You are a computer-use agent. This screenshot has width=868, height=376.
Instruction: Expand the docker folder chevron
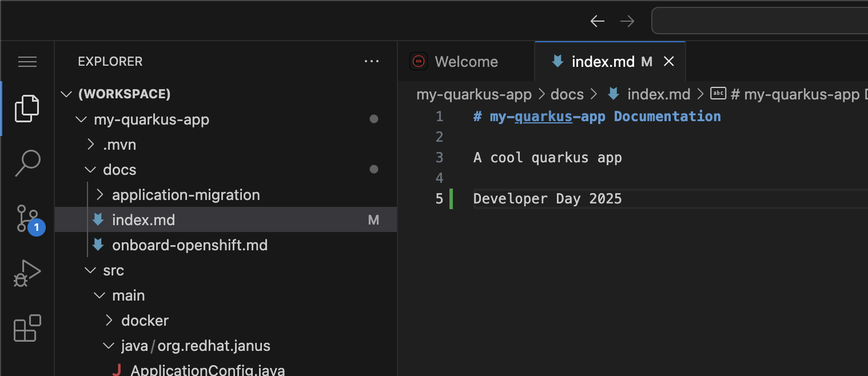pos(109,321)
